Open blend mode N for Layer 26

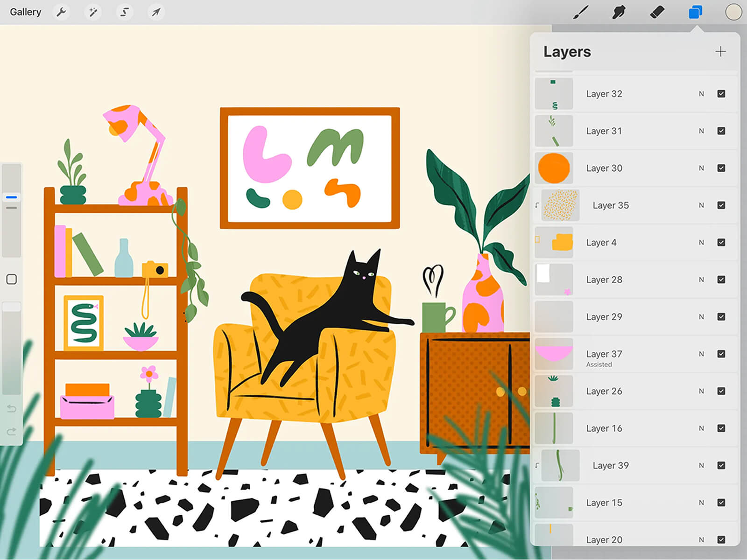701,391
